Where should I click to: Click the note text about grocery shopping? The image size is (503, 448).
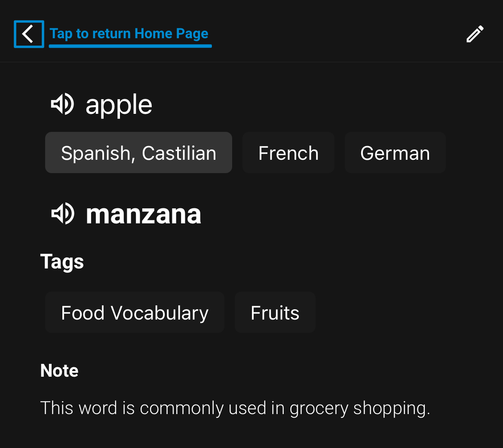tap(235, 408)
